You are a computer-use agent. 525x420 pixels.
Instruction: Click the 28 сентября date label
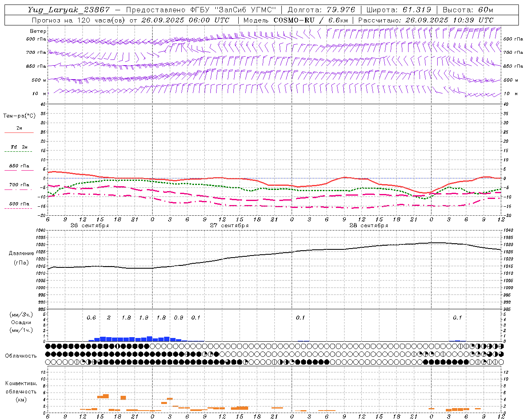click(369, 226)
